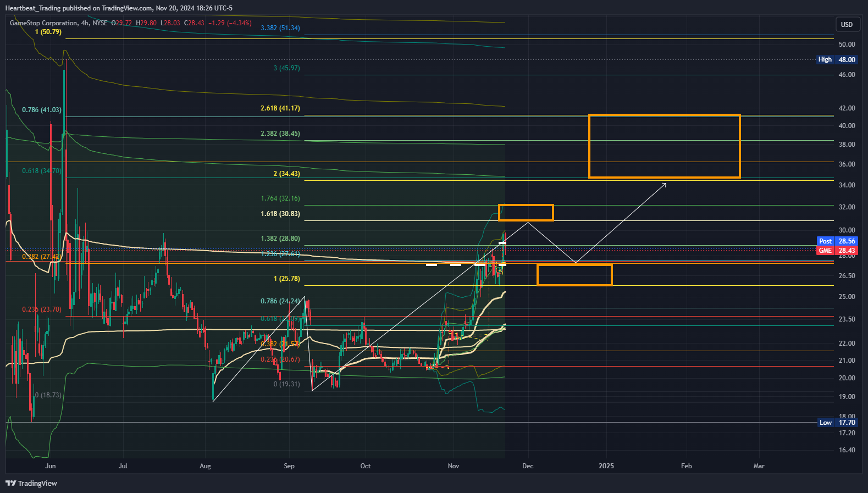
Task: Click the 22.00 price axis value
Action: pyautogui.click(x=847, y=344)
